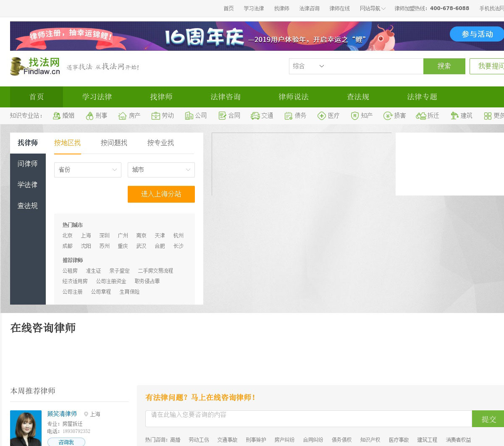The height and width of the screenshot is (446, 504).
Task: Click the 知产 intellectual property shield icon
Action: point(354,116)
